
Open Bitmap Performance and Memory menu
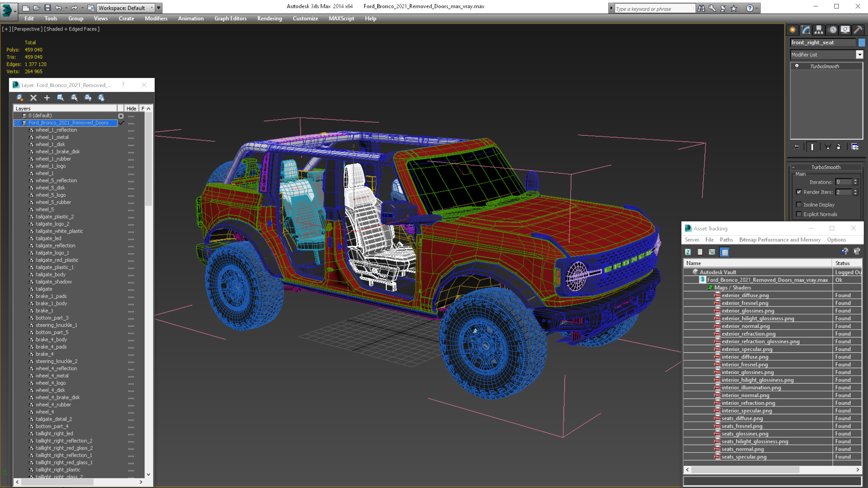[780, 240]
